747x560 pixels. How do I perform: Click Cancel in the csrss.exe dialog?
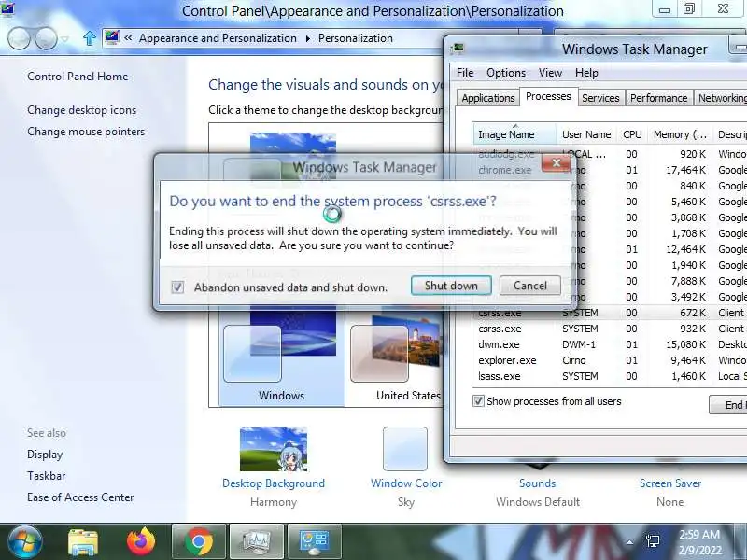click(529, 286)
